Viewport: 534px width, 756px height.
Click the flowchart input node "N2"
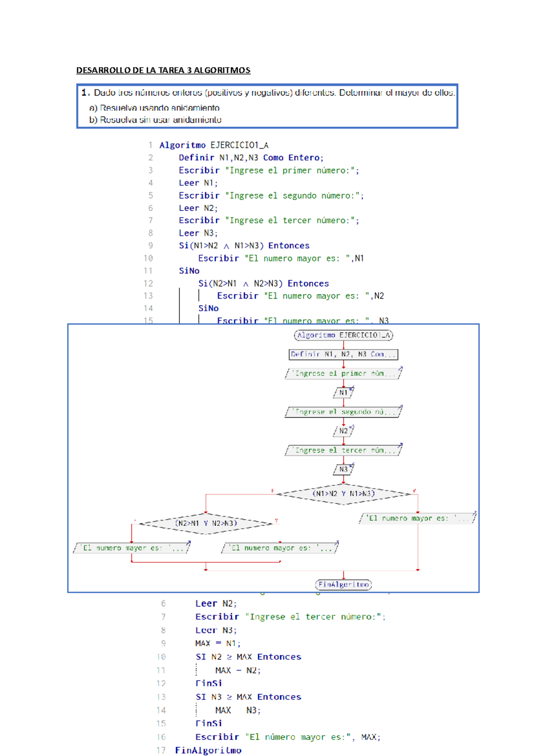point(344,431)
